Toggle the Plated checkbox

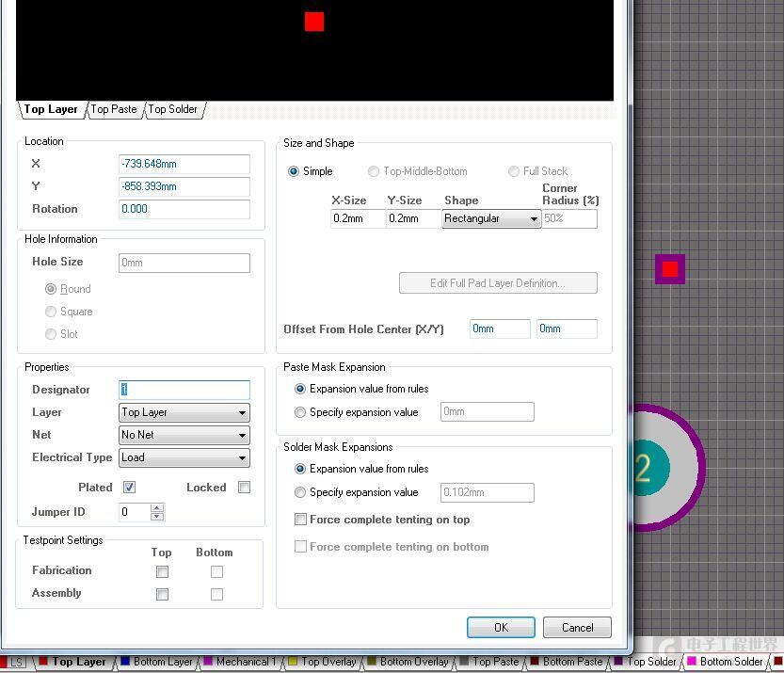(x=130, y=487)
